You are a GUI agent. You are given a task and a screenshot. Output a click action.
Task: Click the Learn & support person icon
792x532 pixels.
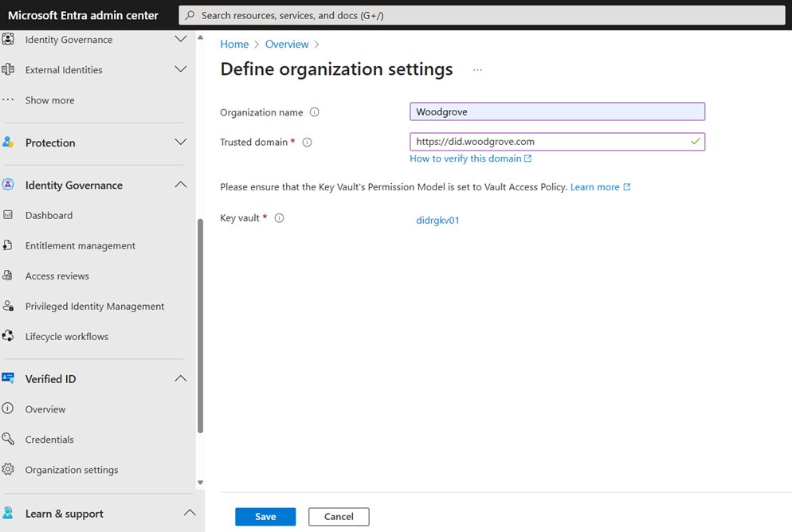(8, 513)
